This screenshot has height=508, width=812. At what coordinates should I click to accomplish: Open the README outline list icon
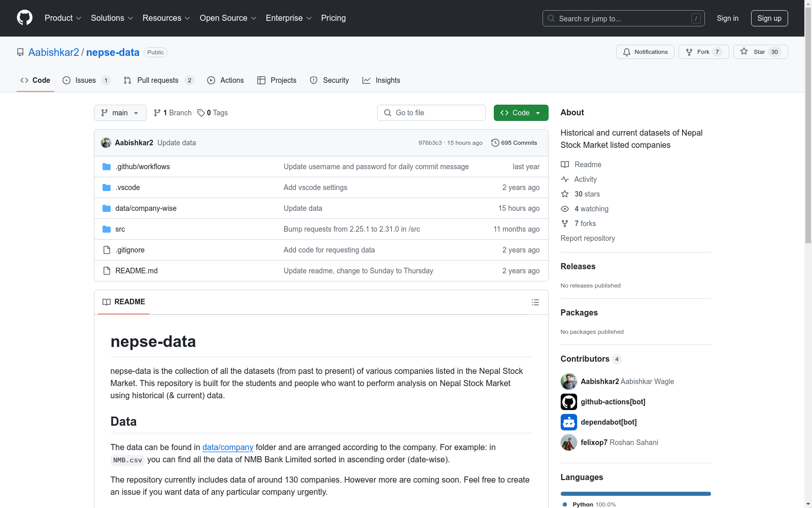(x=535, y=302)
